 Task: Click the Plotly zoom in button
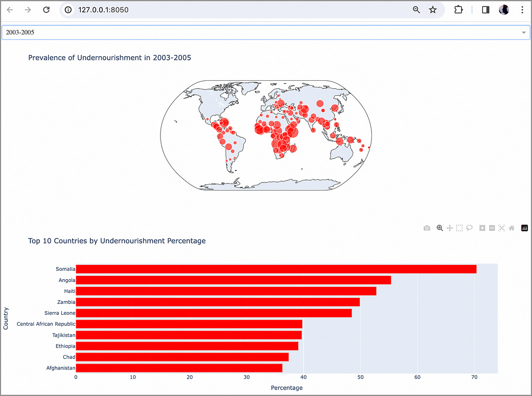(482, 228)
